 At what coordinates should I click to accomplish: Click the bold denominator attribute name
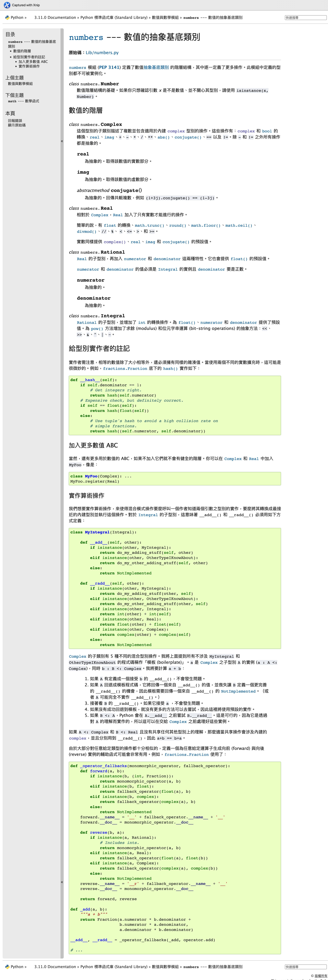(x=94, y=298)
